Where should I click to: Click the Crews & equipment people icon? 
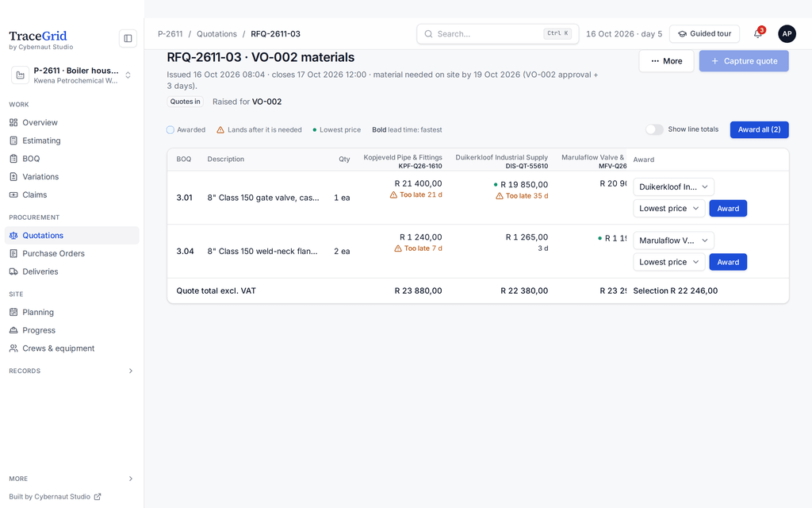click(13, 348)
